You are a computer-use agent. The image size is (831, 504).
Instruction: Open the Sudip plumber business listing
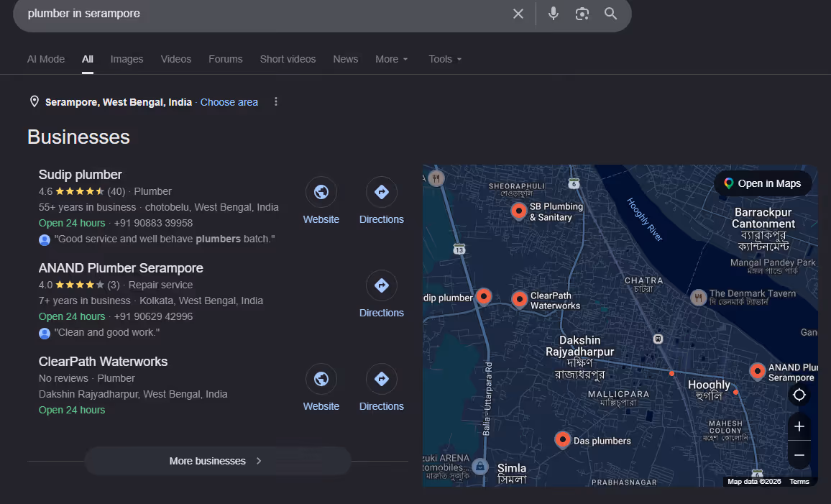[80, 175]
